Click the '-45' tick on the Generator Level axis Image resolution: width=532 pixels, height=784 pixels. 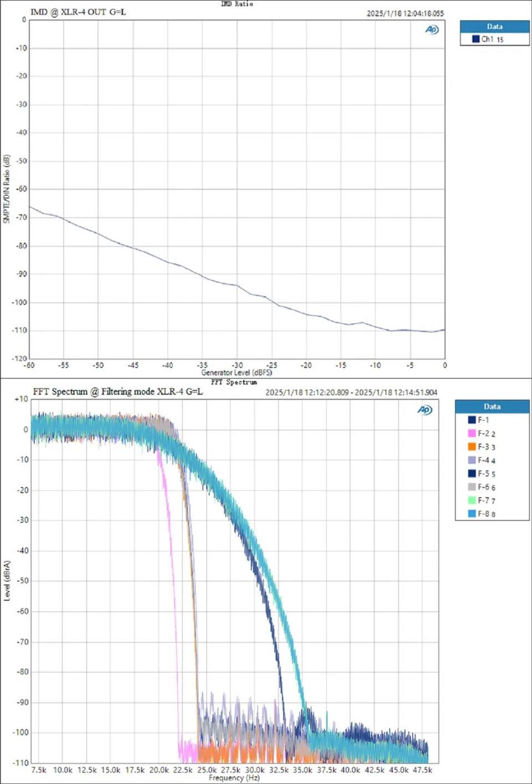tap(132, 365)
